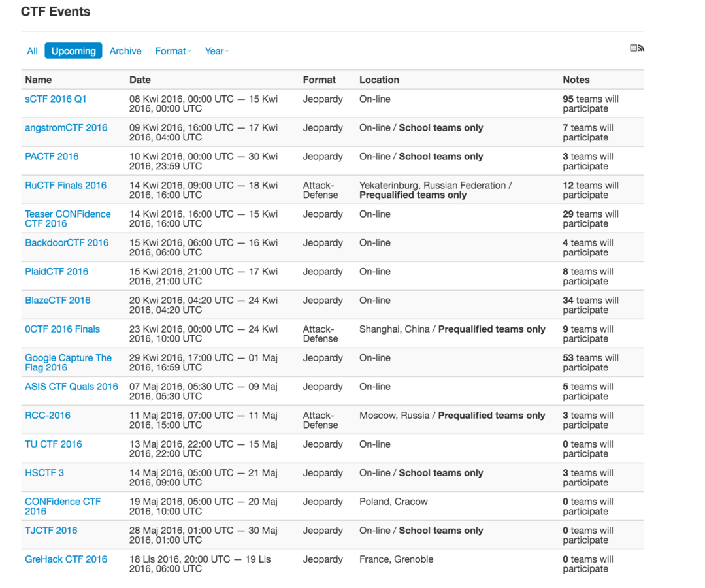Click the BlazeCTF 2016 date cell
The width and height of the screenshot is (705, 588).
tap(203, 305)
